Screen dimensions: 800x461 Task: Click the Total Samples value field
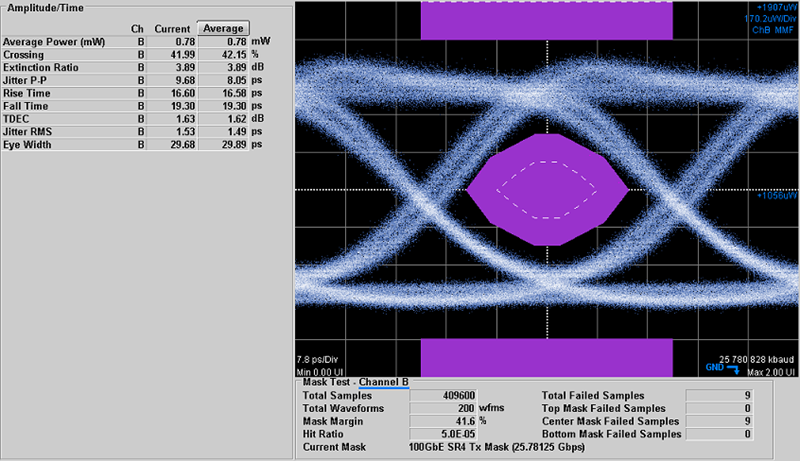[463, 396]
